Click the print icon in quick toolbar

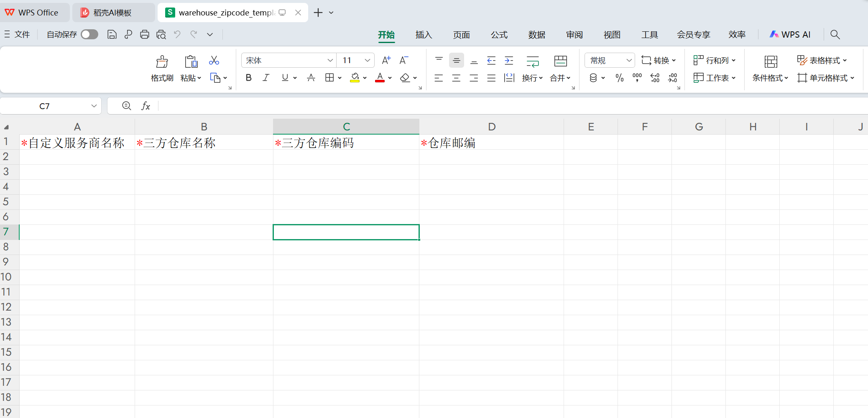(145, 35)
